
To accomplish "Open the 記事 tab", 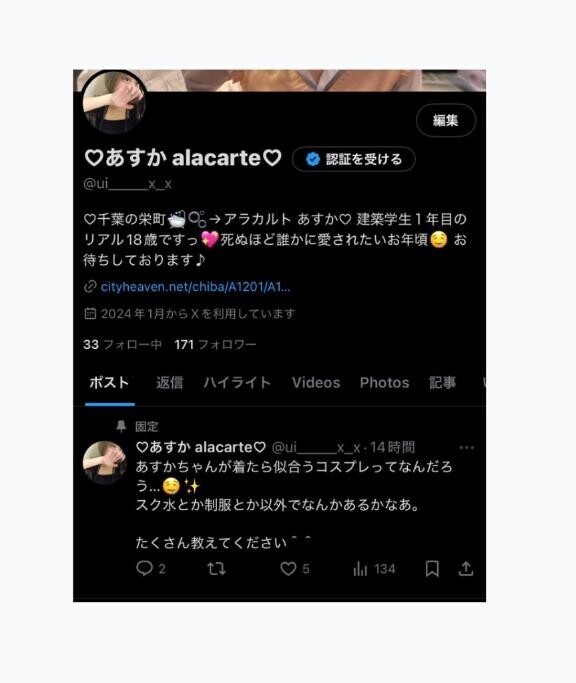I will pos(442,382).
